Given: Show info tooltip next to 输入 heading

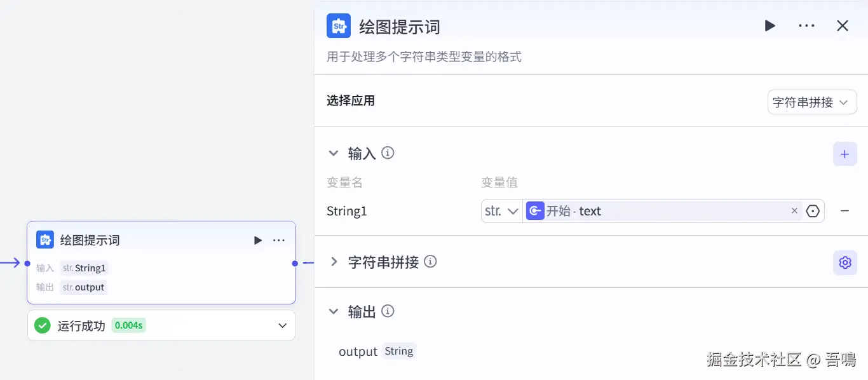Looking at the screenshot, I should coord(388,153).
